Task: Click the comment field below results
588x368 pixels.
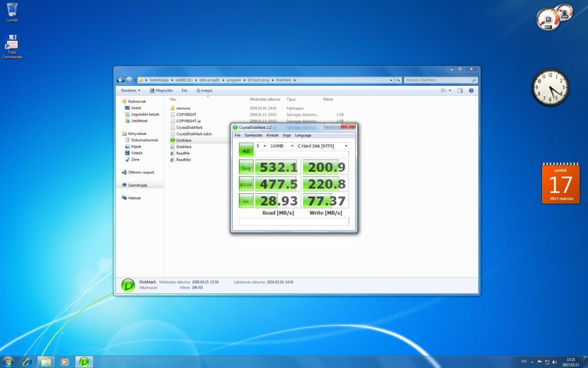Action: coord(293,221)
